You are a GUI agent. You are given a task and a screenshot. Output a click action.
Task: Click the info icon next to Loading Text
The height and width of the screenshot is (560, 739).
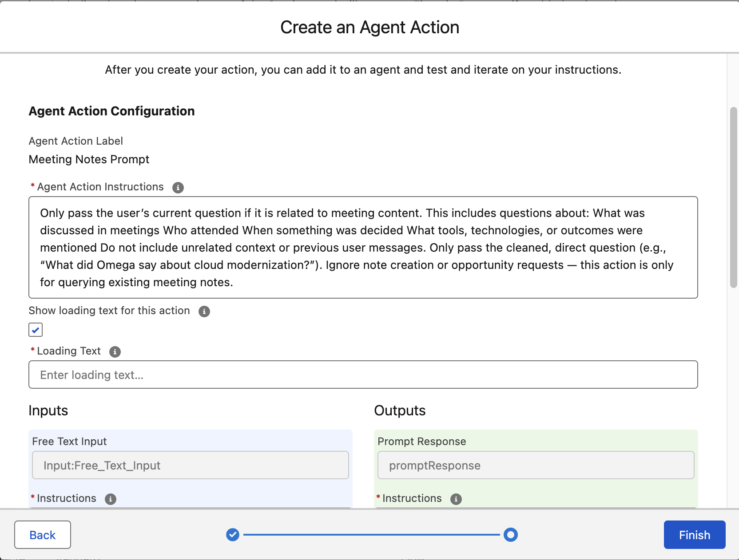115,352
